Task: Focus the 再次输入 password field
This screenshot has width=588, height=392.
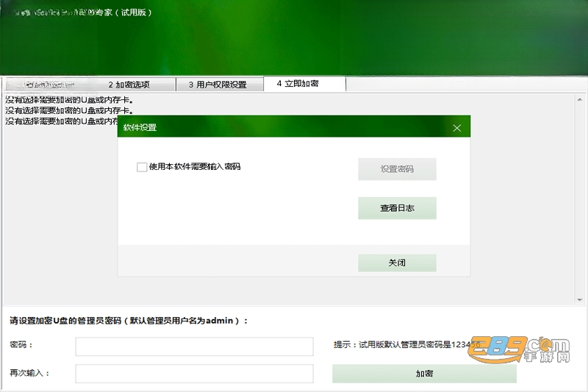Action: pos(194,374)
